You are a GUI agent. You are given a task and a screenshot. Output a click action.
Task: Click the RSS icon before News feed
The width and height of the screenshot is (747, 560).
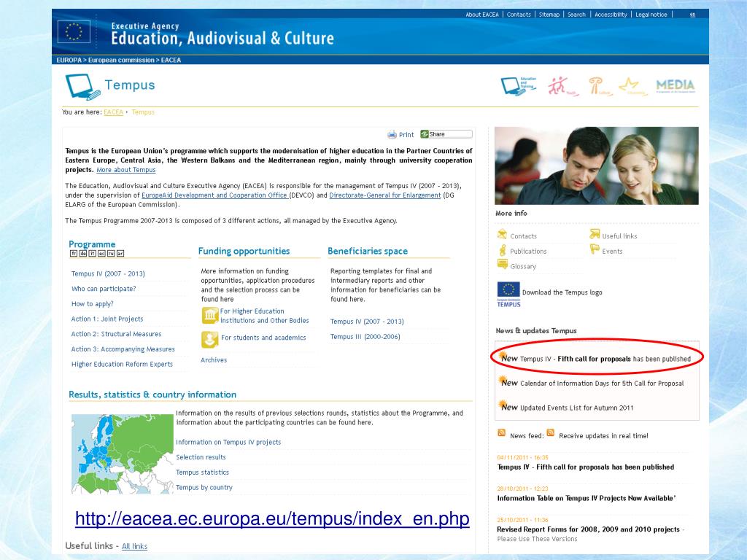coord(501,432)
